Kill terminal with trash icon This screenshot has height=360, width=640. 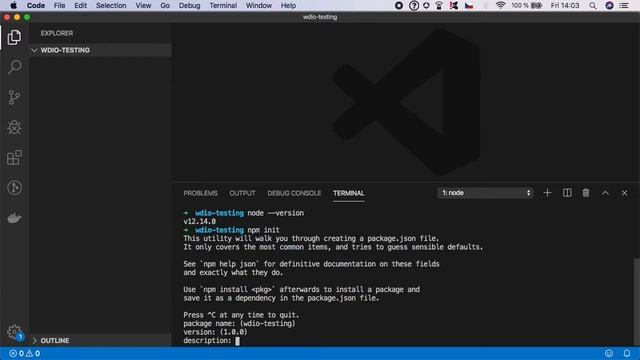(x=586, y=193)
